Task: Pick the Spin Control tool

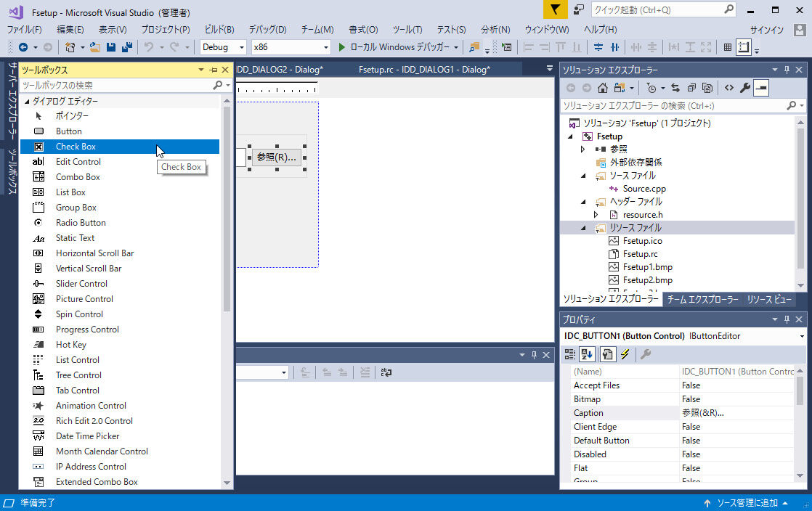Action: coord(120,314)
